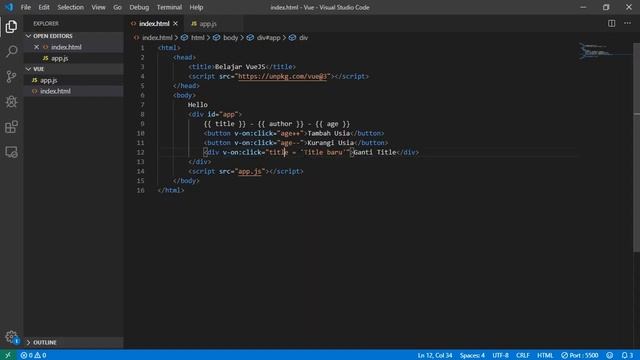Viewport: 640px width, 360px height.
Task: Open the Explorer view in activity bar
Action: click(11, 27)
